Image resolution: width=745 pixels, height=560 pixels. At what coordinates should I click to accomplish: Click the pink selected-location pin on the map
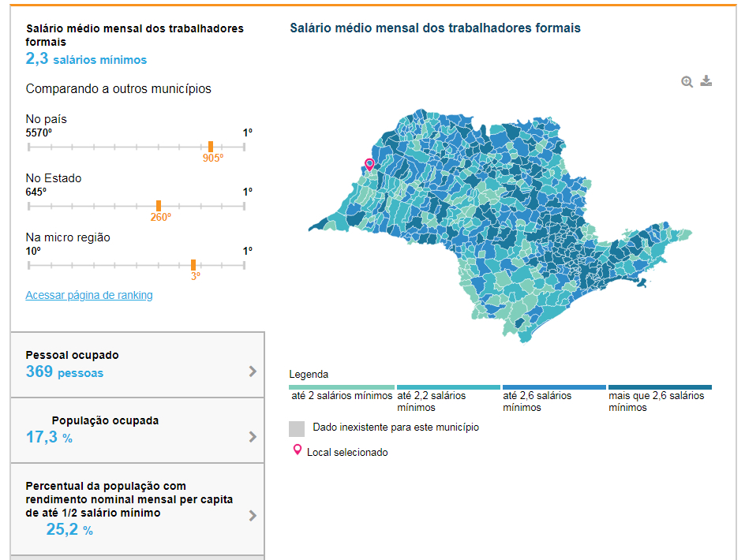(369, 165)
